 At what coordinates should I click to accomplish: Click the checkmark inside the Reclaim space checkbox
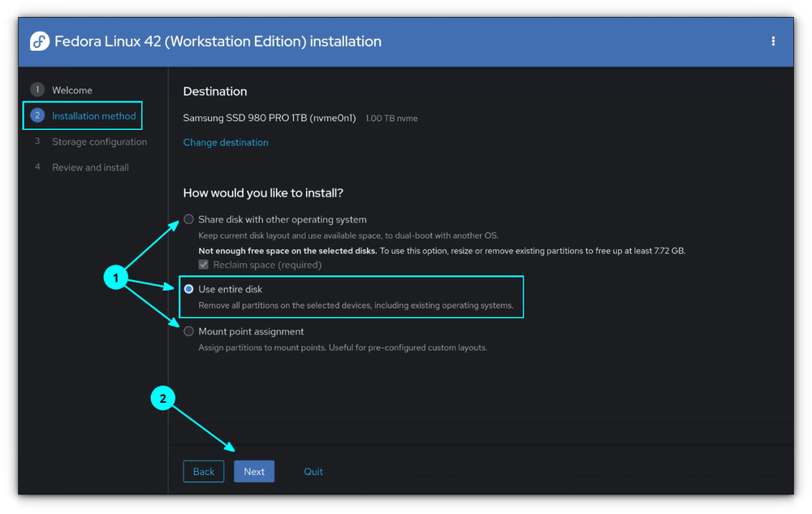click(x=202, y=264)
